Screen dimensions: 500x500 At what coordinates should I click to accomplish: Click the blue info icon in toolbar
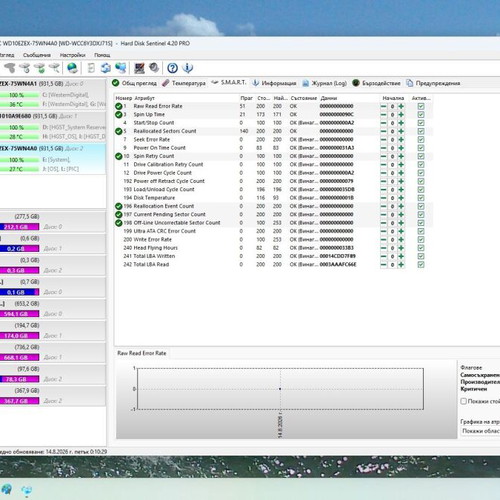click(x=188, y=68)
